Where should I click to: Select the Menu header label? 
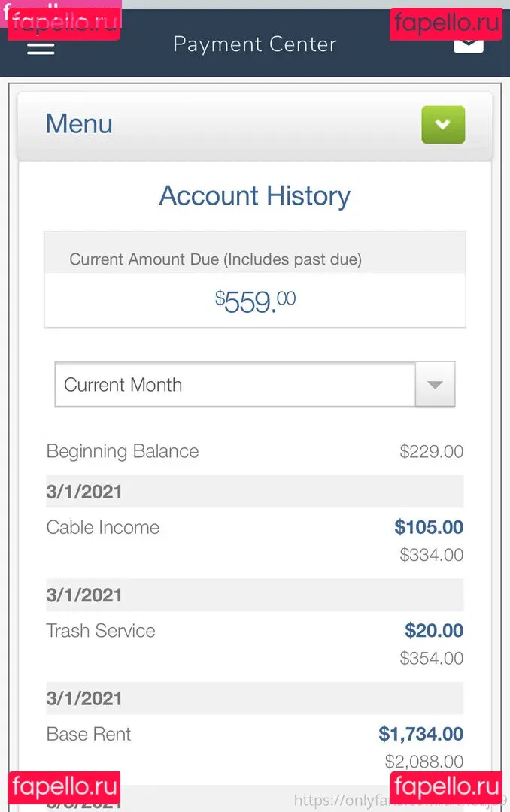coord(79,124)
